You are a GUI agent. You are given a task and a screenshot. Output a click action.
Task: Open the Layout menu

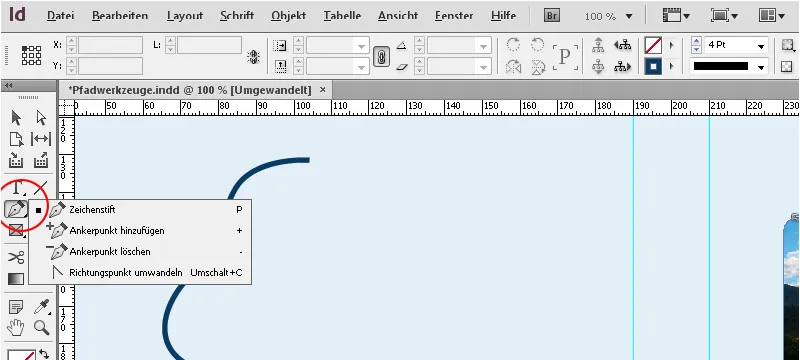(184, 16)
